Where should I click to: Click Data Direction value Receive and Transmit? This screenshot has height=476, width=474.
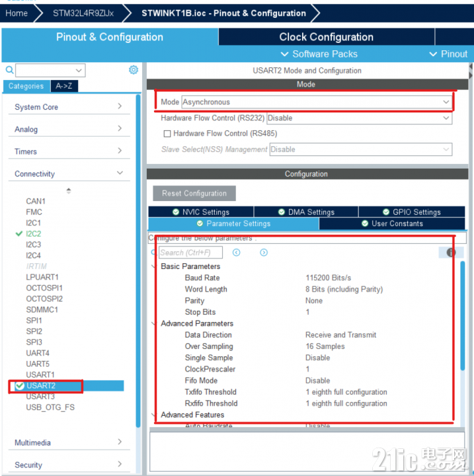[340, 335]
